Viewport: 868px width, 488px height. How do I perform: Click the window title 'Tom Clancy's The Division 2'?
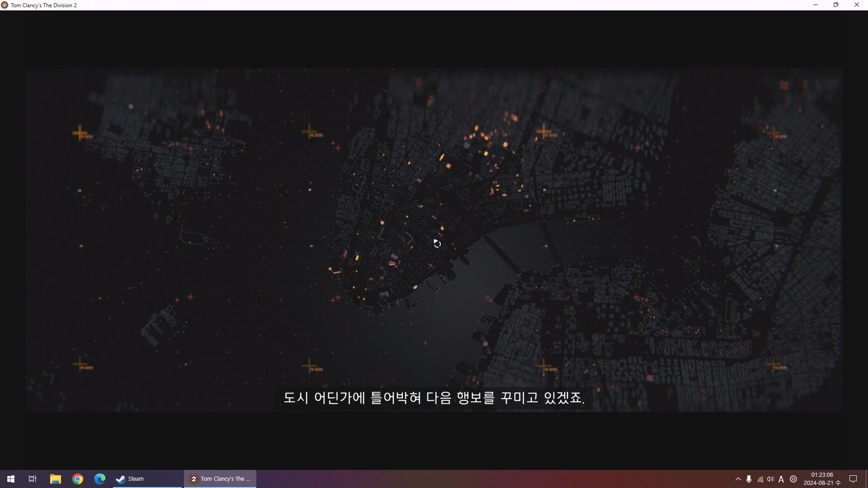(44, 5)
